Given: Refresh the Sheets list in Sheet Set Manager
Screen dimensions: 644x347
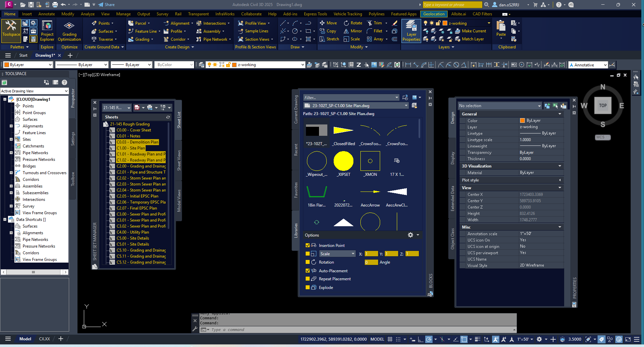Looking at the screenshot, I should [x=168, y=117].
